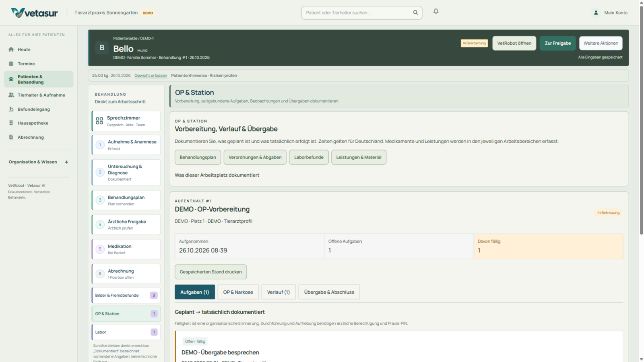Click the Tierhalter & Aufnahme people icon

point(11,95)
